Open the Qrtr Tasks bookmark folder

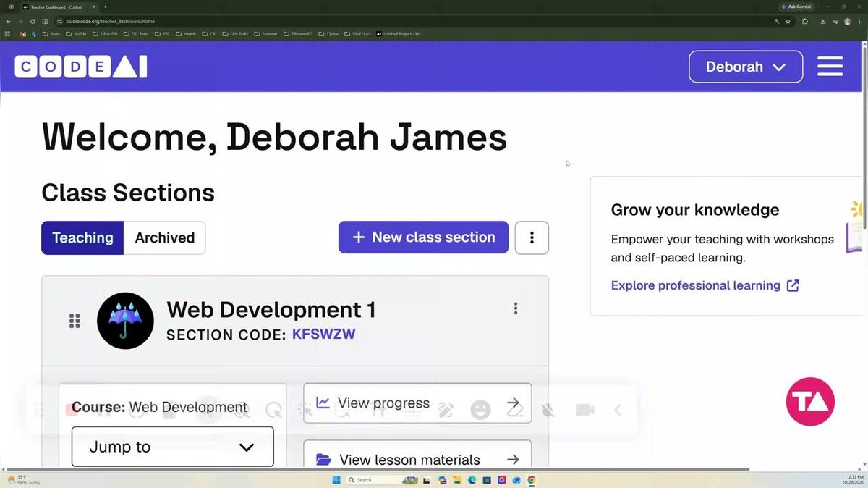[234, 33]
